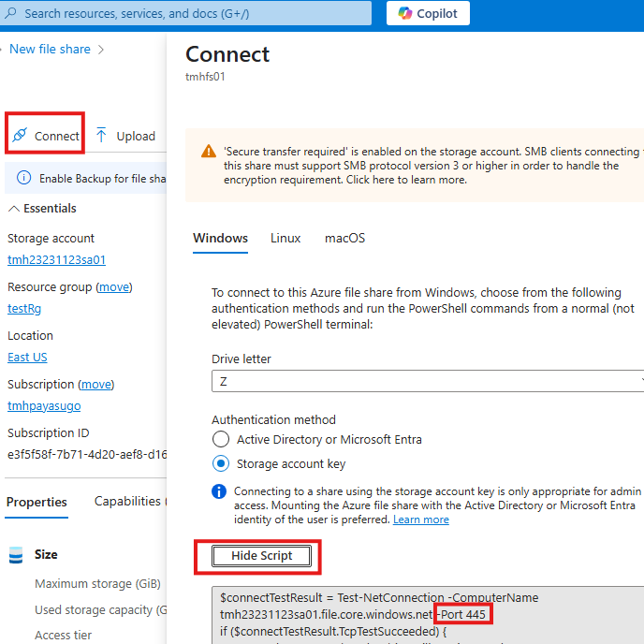Click inside the PowerShell script text box
Viewport: 644px width, 644px height.
click(428, 615)
